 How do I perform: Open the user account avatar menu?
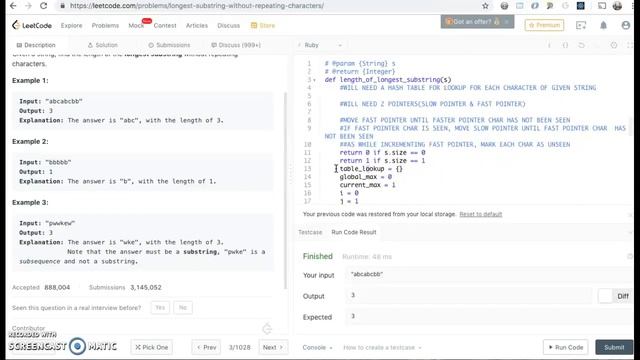click(625, 25)
